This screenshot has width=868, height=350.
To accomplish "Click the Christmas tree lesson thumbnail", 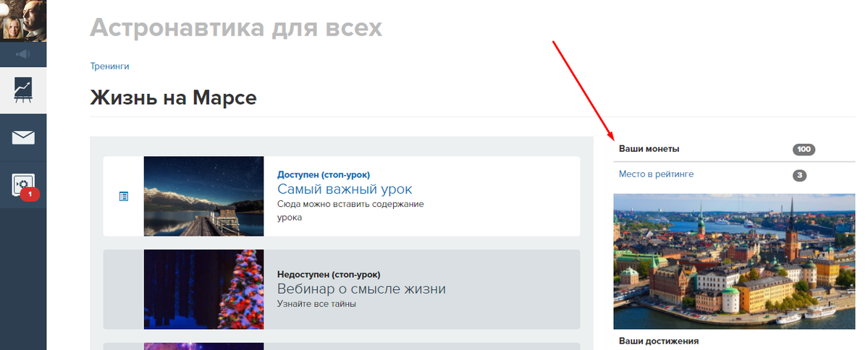I will pos(203,289).
